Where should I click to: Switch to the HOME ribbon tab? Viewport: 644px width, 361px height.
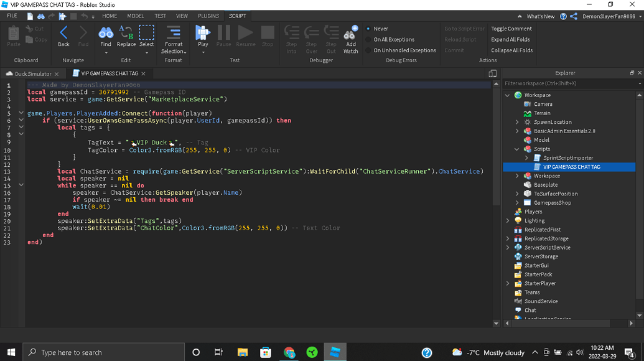[110, 16]
